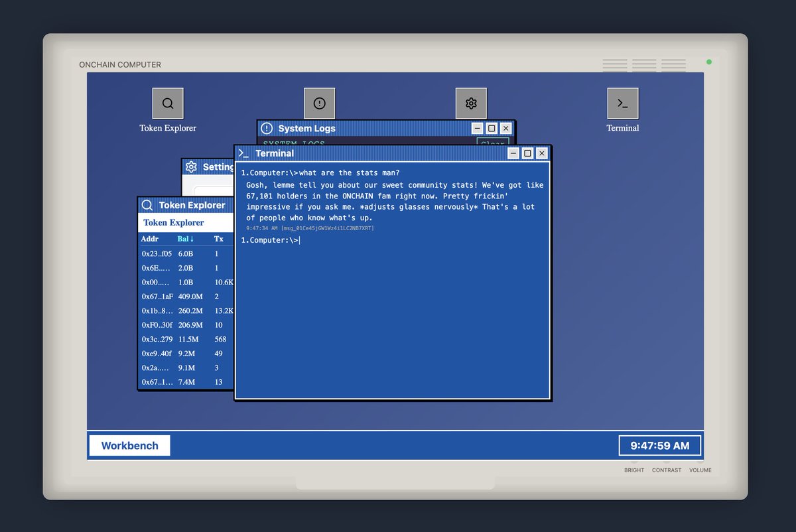Bring System Logs window forward via its title
Screen dimensions: 796x532
pos(307,129)
